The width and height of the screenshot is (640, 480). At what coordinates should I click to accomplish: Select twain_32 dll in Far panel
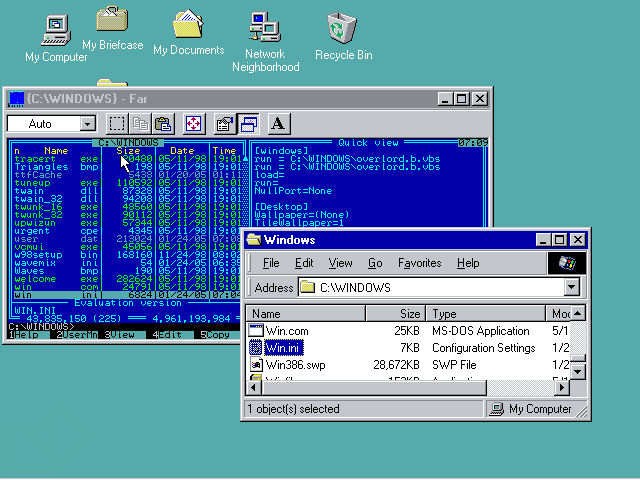(56, 199)
